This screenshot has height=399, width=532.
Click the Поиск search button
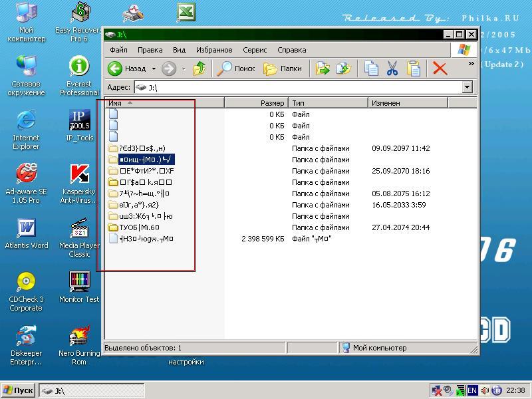point(237,68)
